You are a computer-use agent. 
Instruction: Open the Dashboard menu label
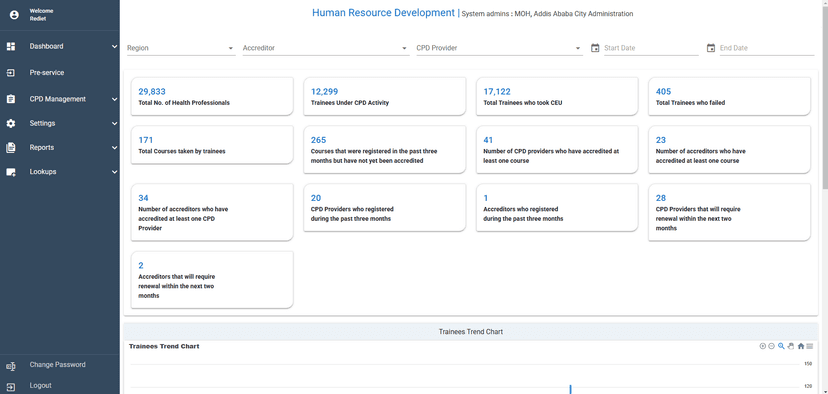click(46, 46)
